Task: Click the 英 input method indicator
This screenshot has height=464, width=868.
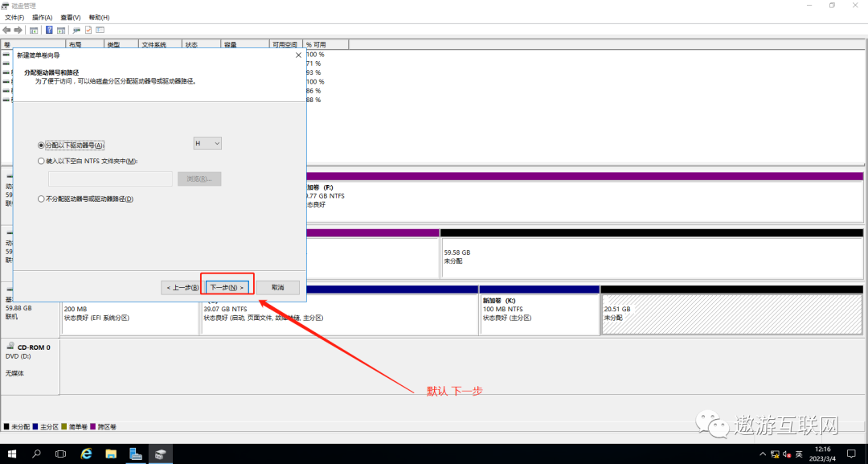Action: pyautogui.click(x=799, y=454)
